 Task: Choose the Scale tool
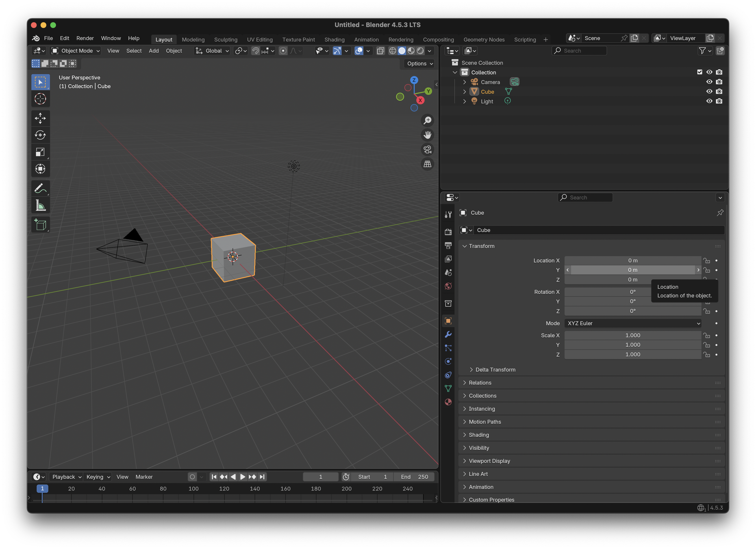point(40,152)
